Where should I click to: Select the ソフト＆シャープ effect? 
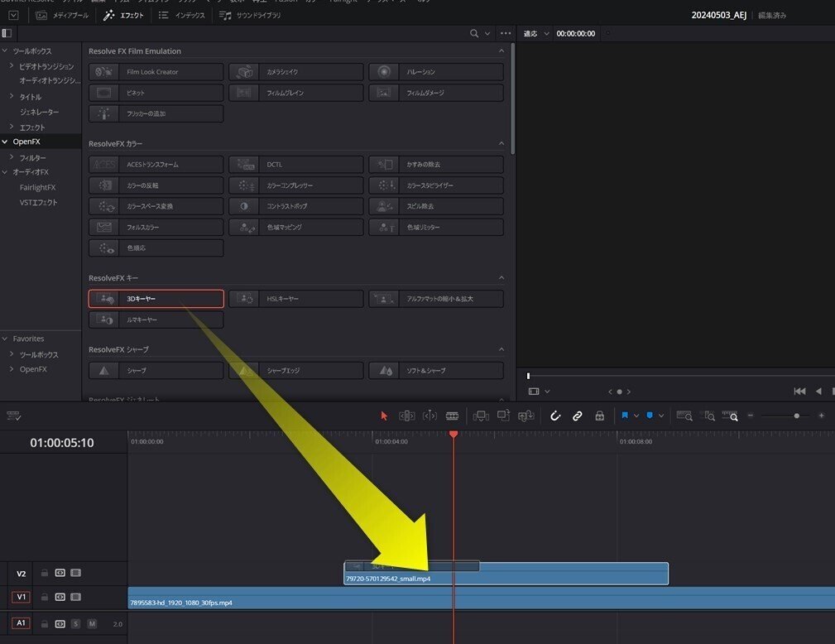tap(436, 370)
